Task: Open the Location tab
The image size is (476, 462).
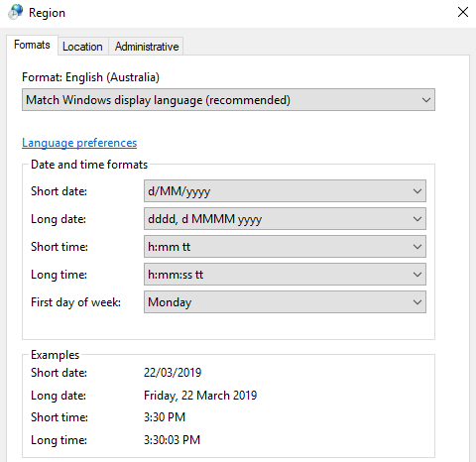Action: click(82, 47)
